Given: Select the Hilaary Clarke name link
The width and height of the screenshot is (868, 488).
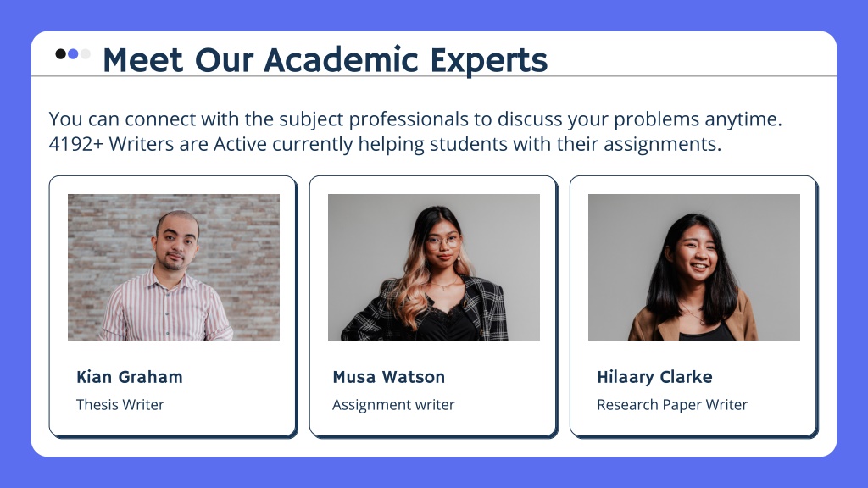Looking at the screenshot, I should 654,377.
